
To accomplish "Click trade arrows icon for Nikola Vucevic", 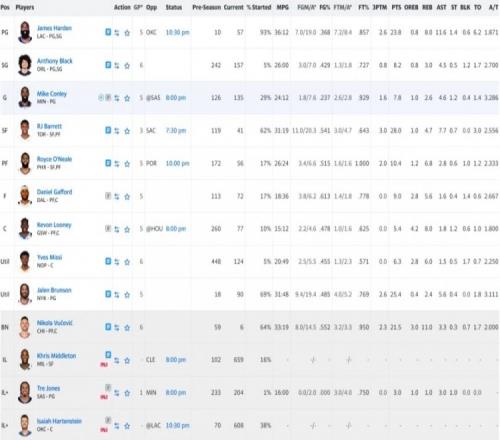I will tap(117, 328).
